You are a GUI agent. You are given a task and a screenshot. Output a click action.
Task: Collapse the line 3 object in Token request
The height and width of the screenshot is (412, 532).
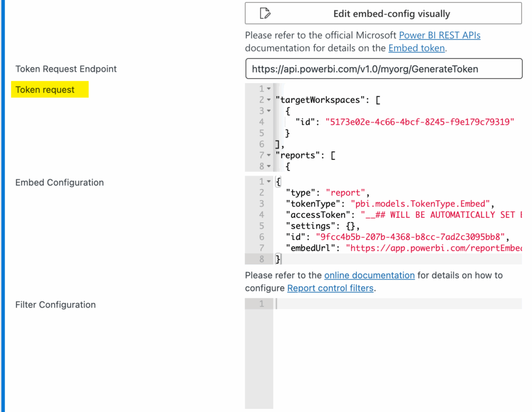(x=269, y=111)
